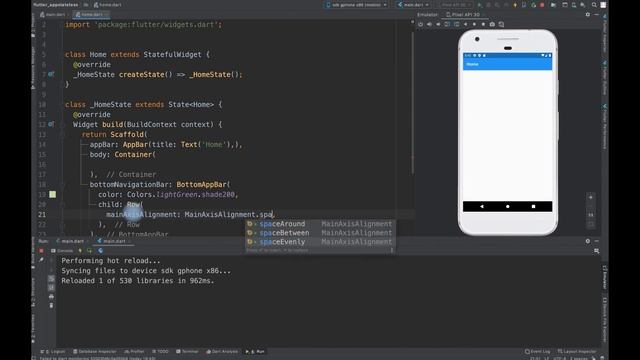The height and width of the screenshot is (360, 640).
Task: Click the emulator power button icon
Action: click(x=420, y=24)
